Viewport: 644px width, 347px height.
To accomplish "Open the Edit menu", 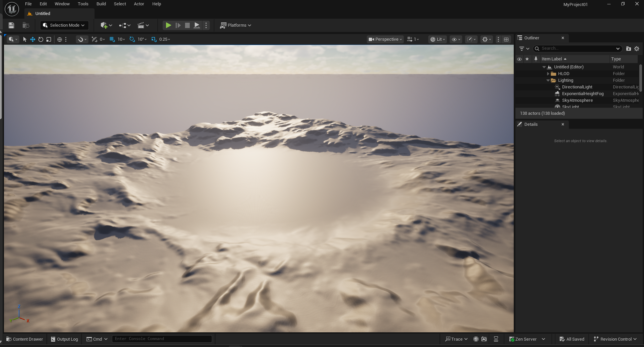I will [x=43, y=4].
